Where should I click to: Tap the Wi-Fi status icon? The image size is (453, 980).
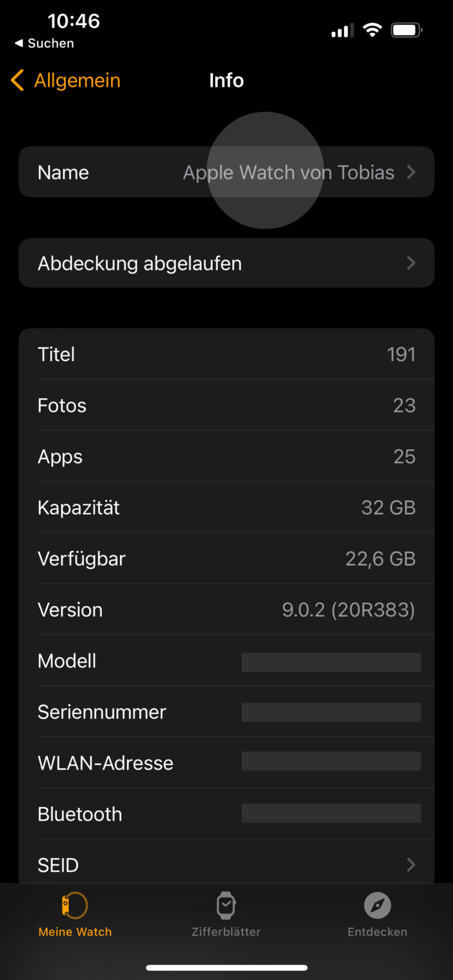pyautogui.click(x=372, y=30)
